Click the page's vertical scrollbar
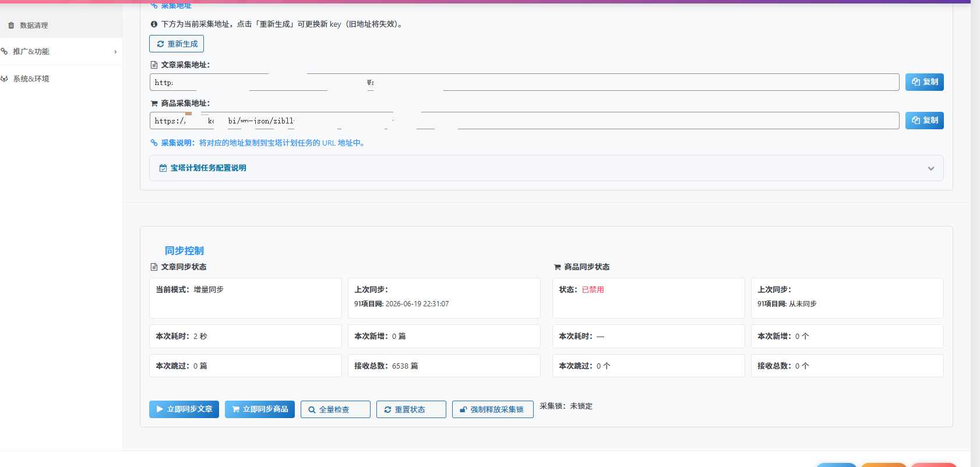The width and height of the screenshot is (980, 467). click(975, 233)
